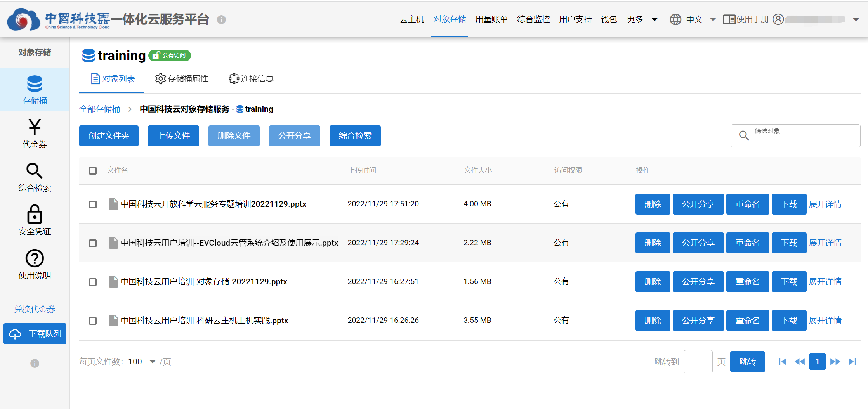868x409 pixels.
Task: Open the 钱包 top menu
Action: click(609, 19)
